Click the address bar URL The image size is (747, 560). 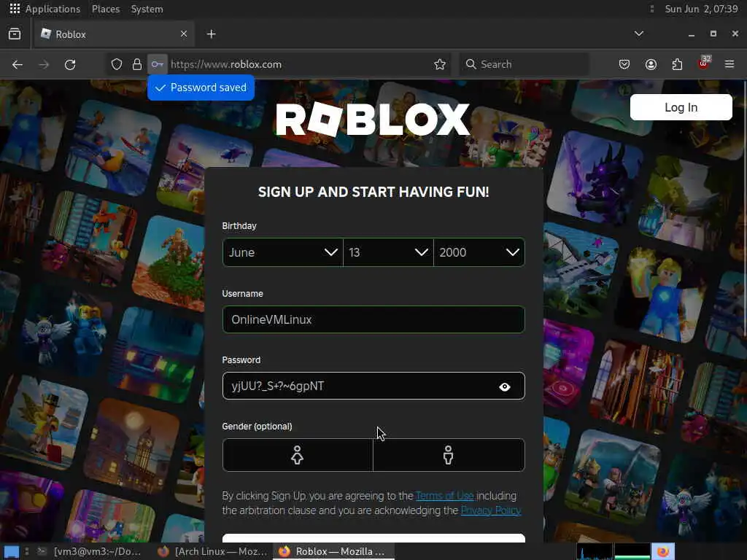pyautogui.click(x=226, y=64)
